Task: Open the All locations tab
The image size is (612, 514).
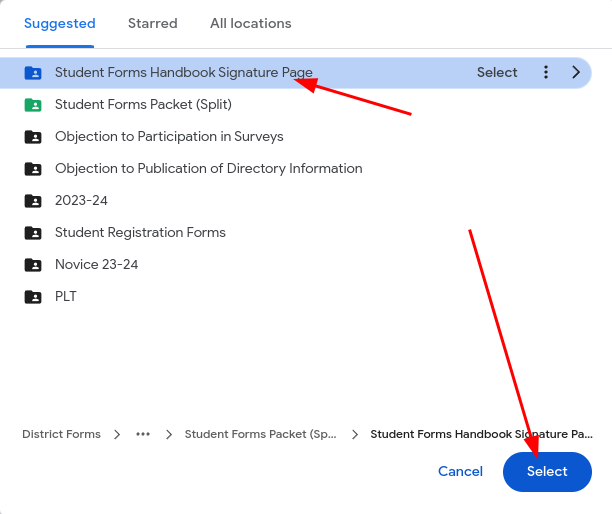Action: pyautogui.click(x=251, y=23)
